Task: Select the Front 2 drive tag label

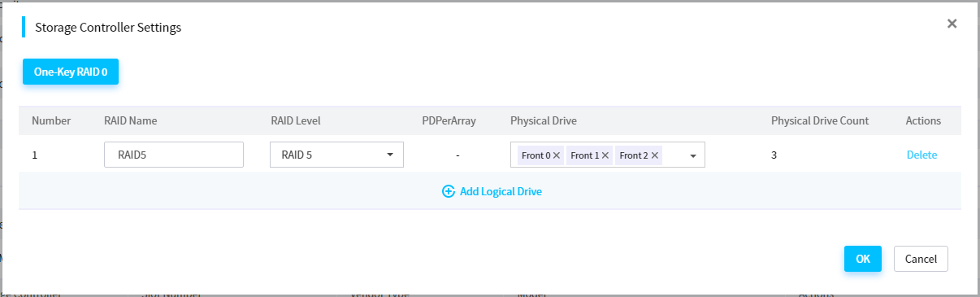Action: pos(634,155)
